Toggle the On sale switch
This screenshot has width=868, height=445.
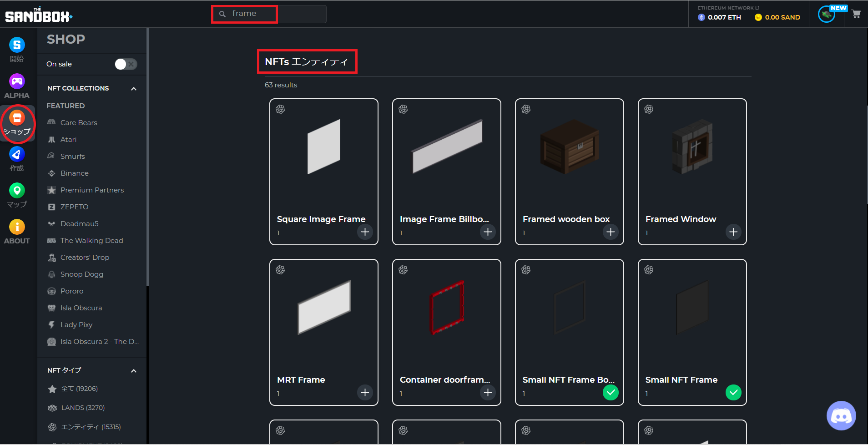[x=126, y=64]
